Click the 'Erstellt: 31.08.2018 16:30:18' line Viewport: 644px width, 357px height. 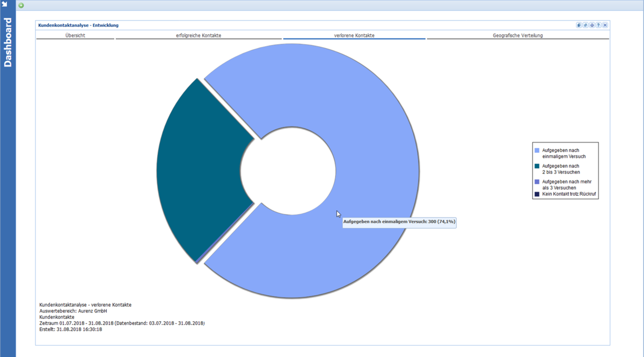(71, 329)
